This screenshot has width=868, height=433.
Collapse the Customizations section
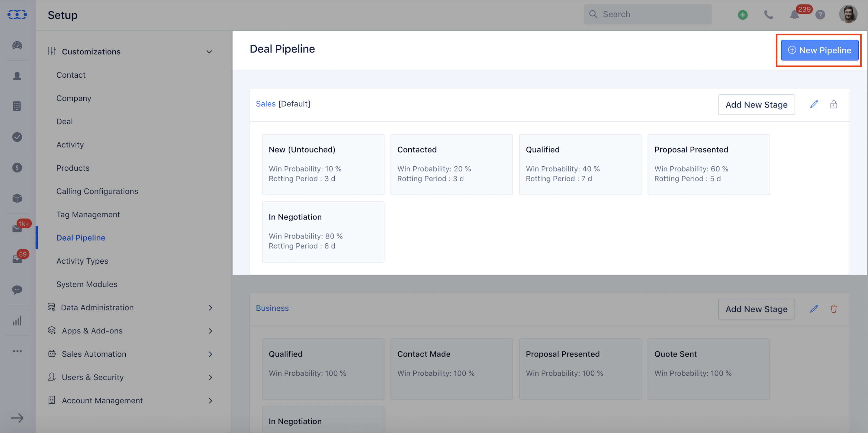209,52
